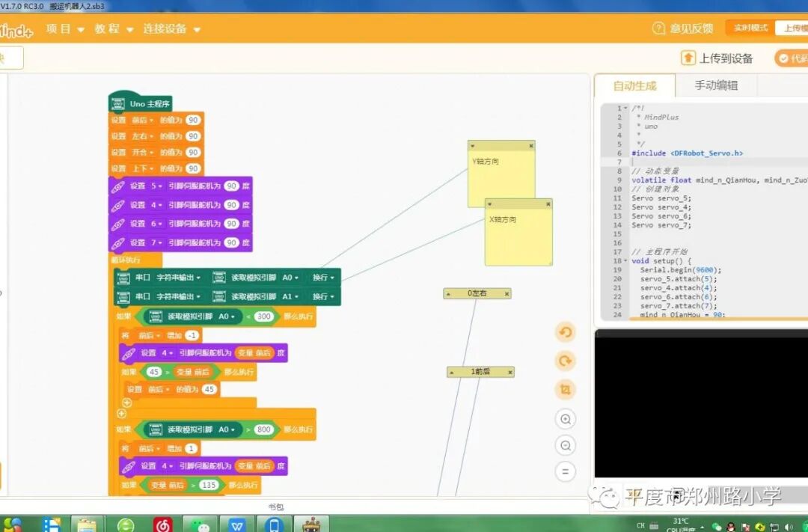Viewport: 808px width, 532px height.
Task: Switch to 上传模式 mode
Action: tap(793, 28)
